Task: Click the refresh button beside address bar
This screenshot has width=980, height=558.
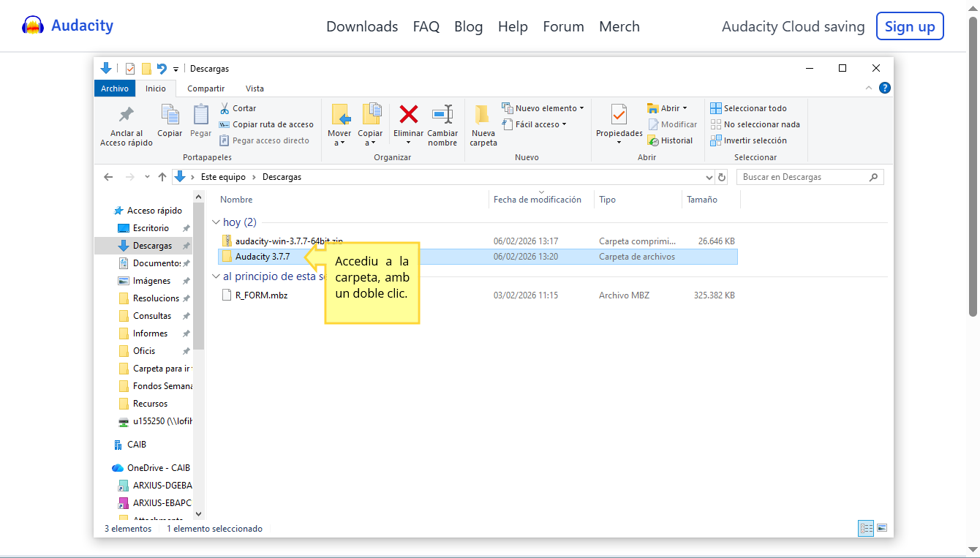Action: click(x=722, y=177)
